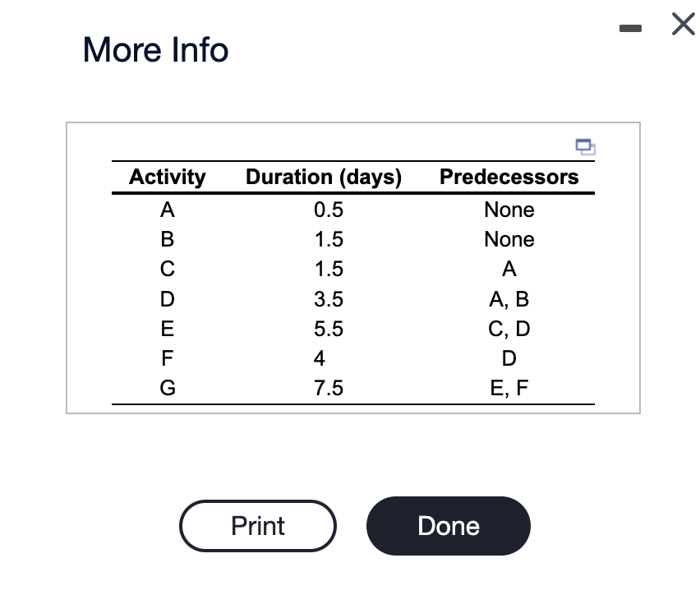Select the predecessor entry C, D
The width and height of the screenshot is (700, 595).
tap(509, 328)
